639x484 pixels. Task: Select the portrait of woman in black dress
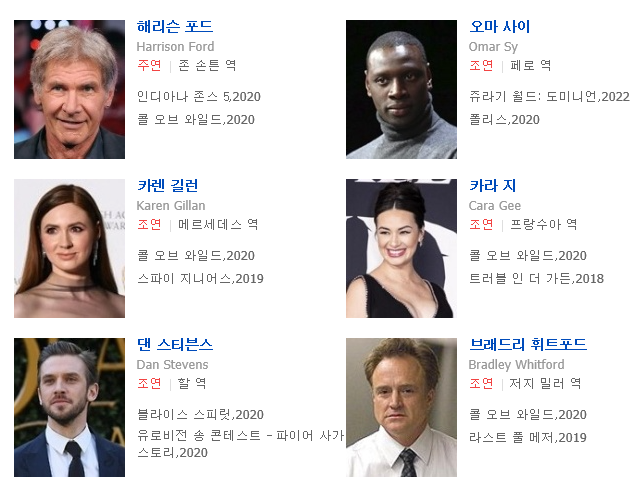[x=401, y=248]
